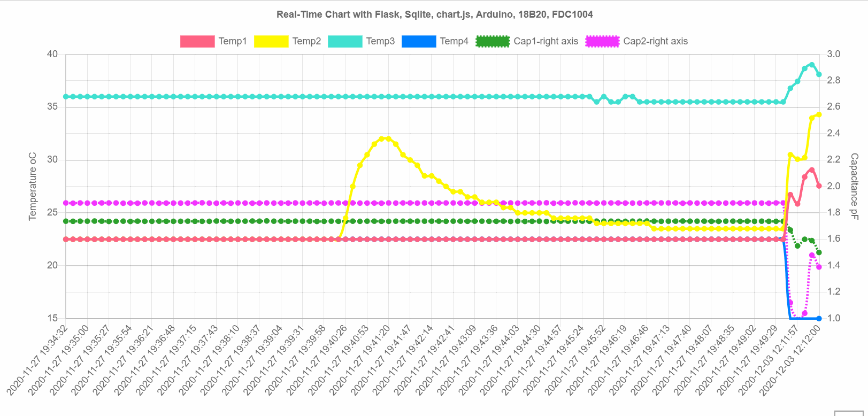Screen dimensions: 868x416
Task: Click the left axis value 35
Action: [52, 106]
